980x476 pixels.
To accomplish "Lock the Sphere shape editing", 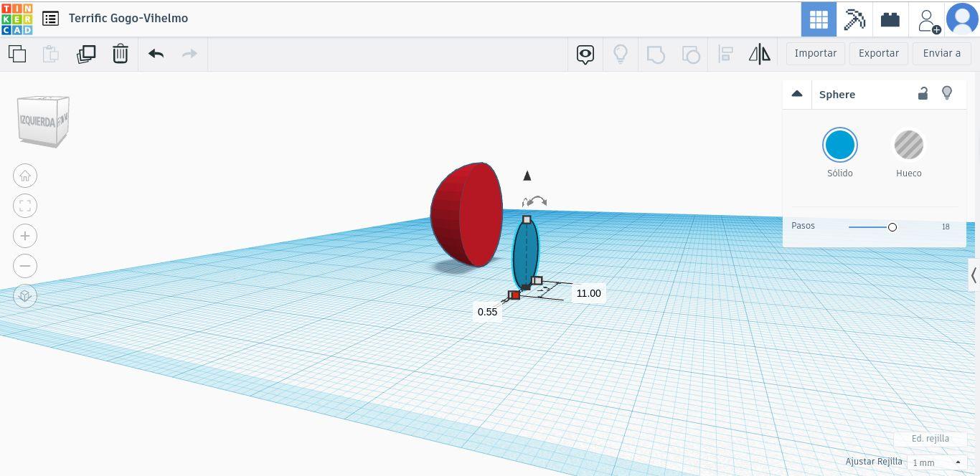I will click(923, 93).
